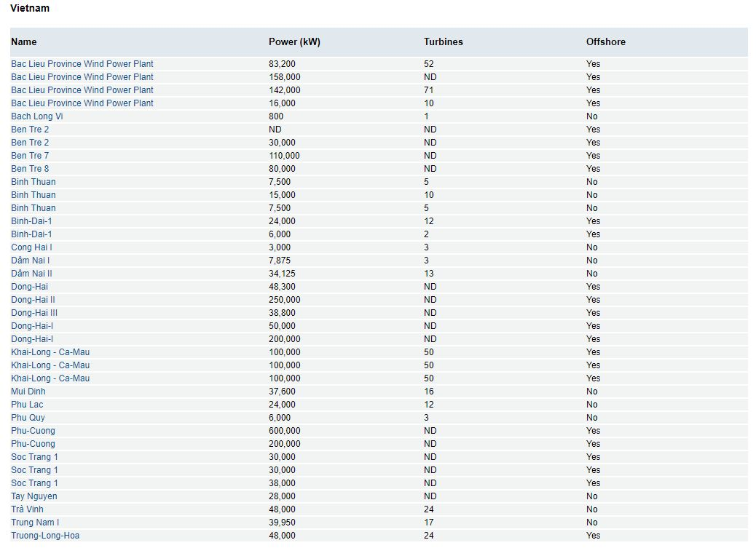Select the power value 28,000
The height and width of the screenshot is (548, 756).
point(282,496)
